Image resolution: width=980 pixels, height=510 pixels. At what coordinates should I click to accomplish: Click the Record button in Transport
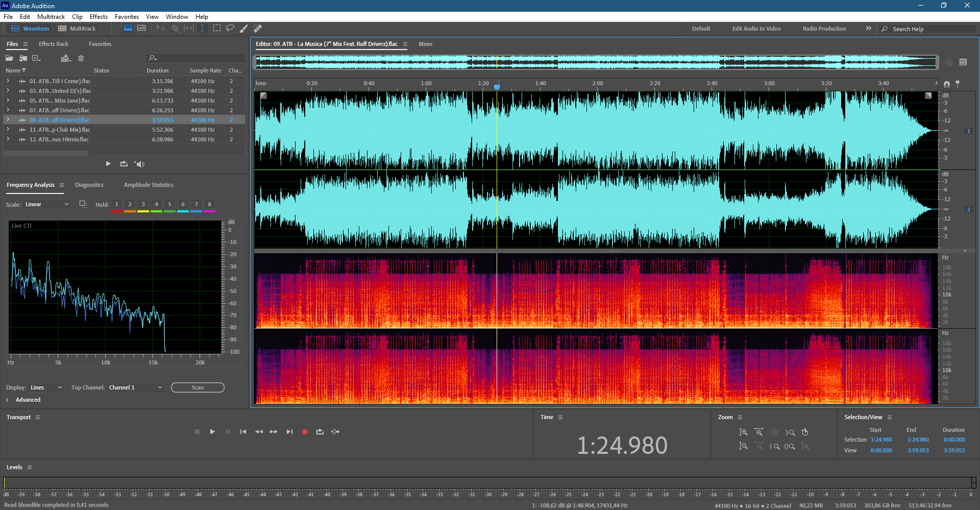(x=305, y=432)
